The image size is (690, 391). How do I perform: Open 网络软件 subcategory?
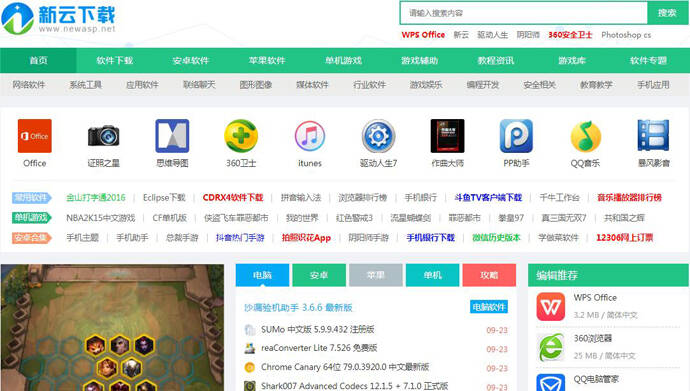click(29, 84)
